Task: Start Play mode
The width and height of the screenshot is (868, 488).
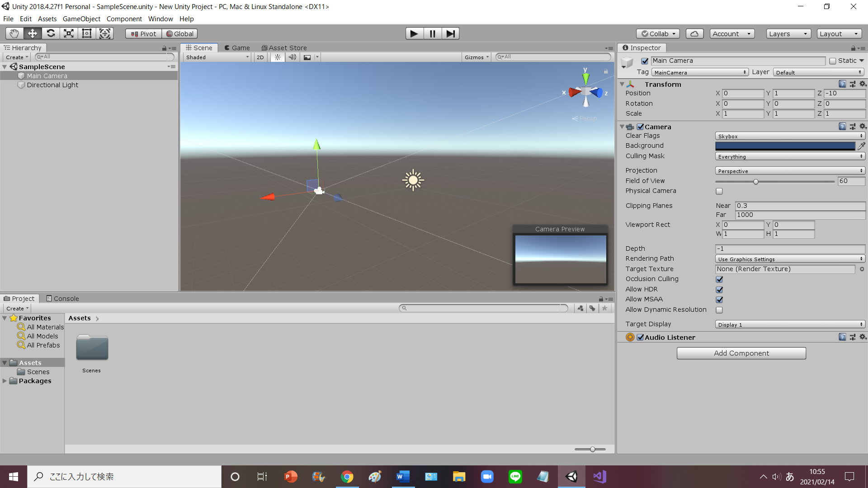Action: [x=414, y=33]
